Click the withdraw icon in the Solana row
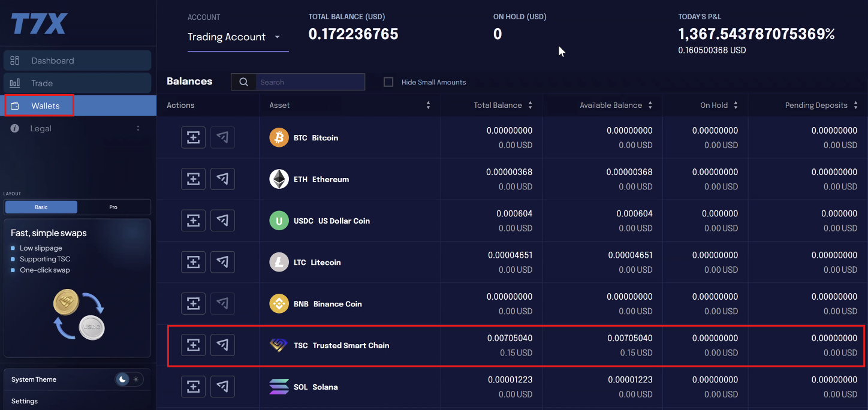 click(x=222, y=387)
